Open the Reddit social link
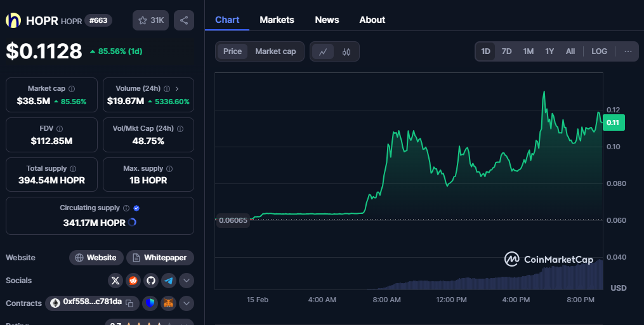This screenshot has height=325, width=644. (x=133, y=281)
